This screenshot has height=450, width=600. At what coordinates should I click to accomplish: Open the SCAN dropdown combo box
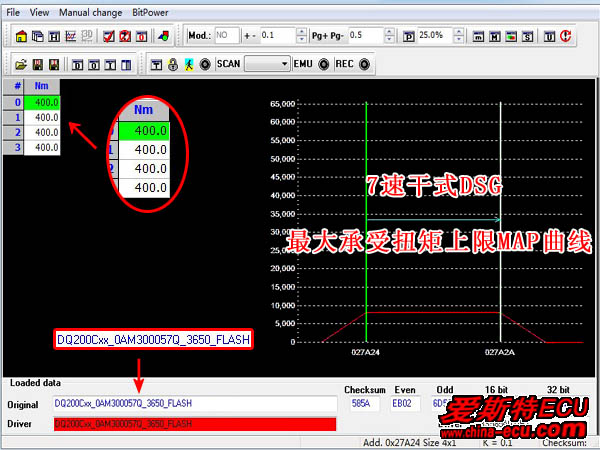266,64
